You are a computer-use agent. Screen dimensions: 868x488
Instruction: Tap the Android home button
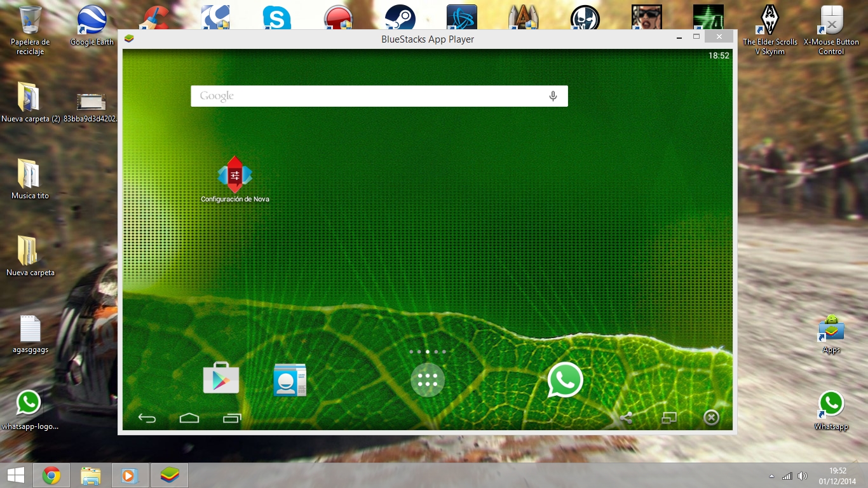[189, 418]
